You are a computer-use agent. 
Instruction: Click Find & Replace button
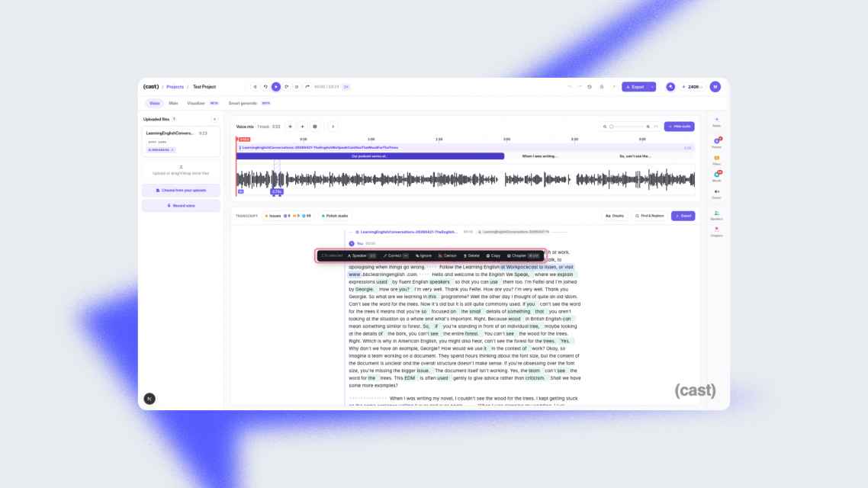click(x=649, y=216)
